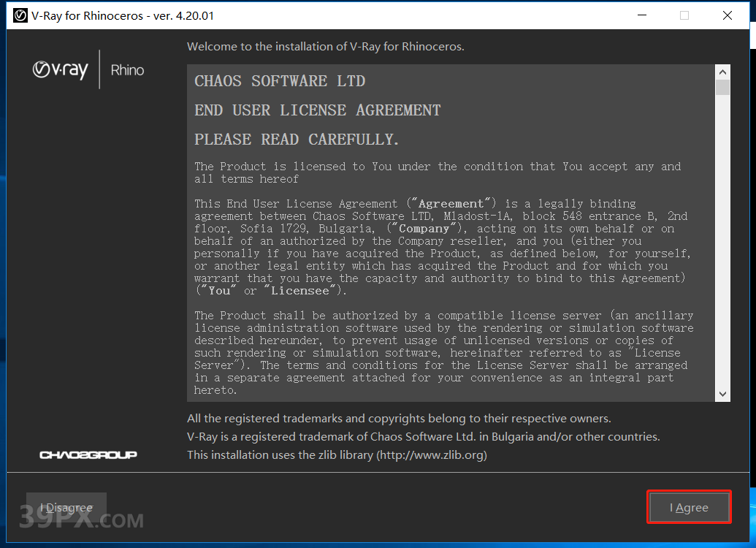Screen dimensions: 756x548
Task: Click the PLEASE READ CAREFULLY line
Action: click(x=297, y=140)
